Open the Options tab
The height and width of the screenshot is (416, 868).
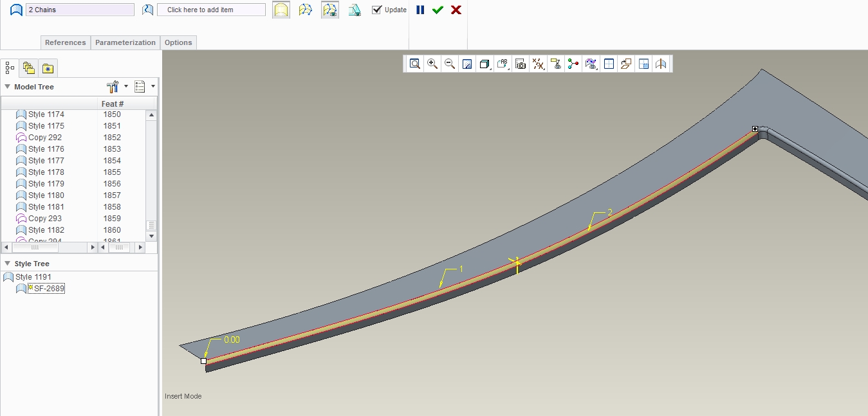(178, 42)
